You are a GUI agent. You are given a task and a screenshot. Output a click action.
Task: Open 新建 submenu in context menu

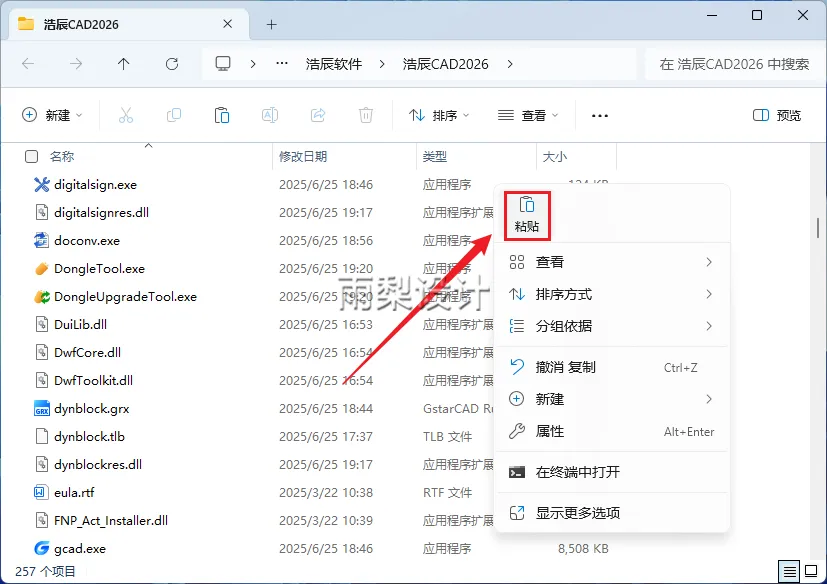coord(612,399)
